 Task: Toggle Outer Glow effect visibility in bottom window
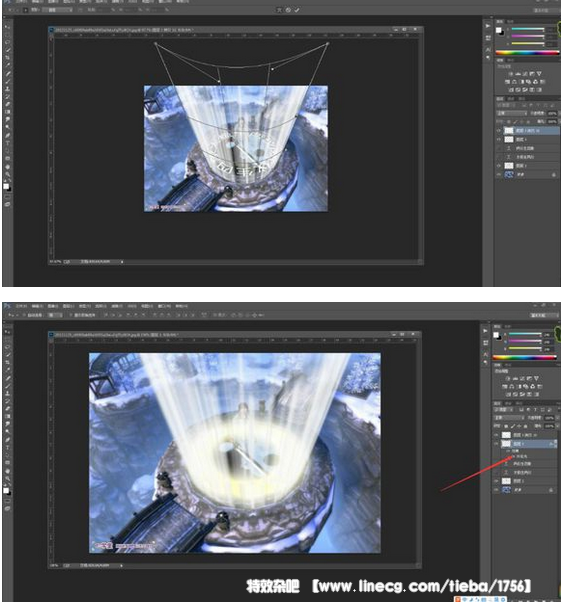514,456
